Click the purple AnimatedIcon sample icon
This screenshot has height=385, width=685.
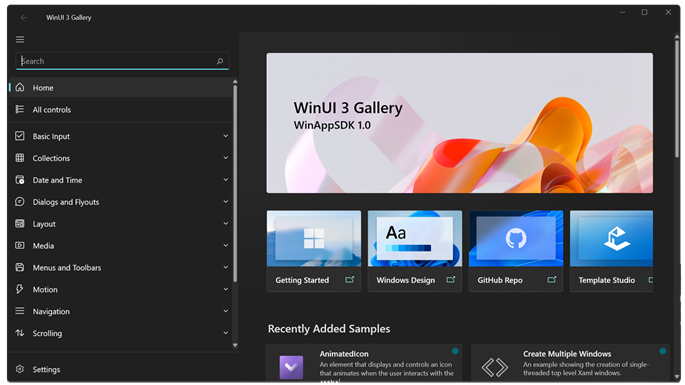click(x=291, y=367)
